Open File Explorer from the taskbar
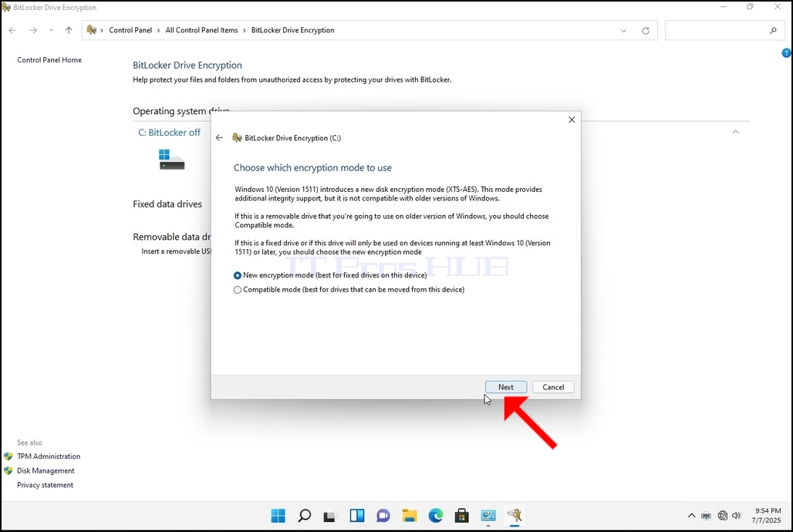This screenshot has height=532, width=793. click(410, 515)
